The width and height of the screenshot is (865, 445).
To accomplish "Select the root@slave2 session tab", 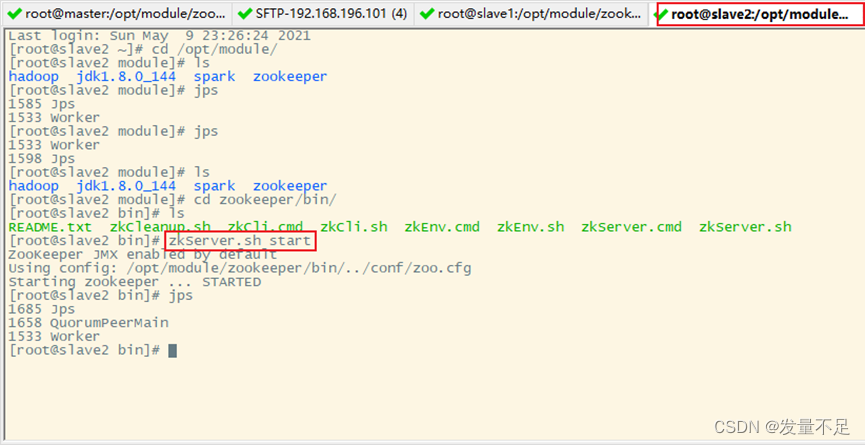I will click(x=759, y=13).
